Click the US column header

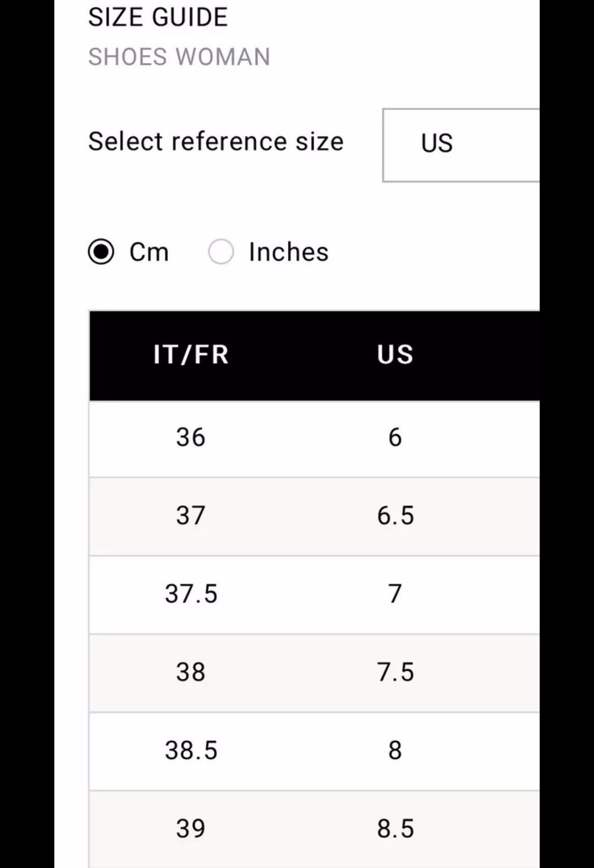[x=395, y=355]
